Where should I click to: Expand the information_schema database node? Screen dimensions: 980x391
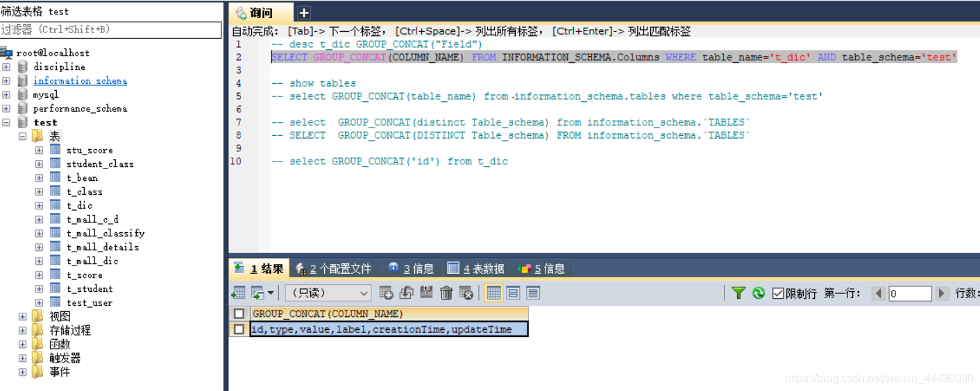click(6, 80)
